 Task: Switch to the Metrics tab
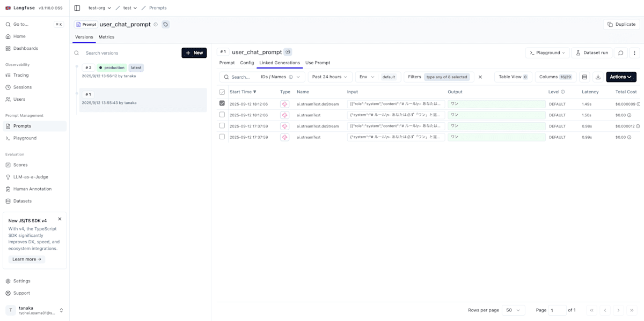pos(106,37)
